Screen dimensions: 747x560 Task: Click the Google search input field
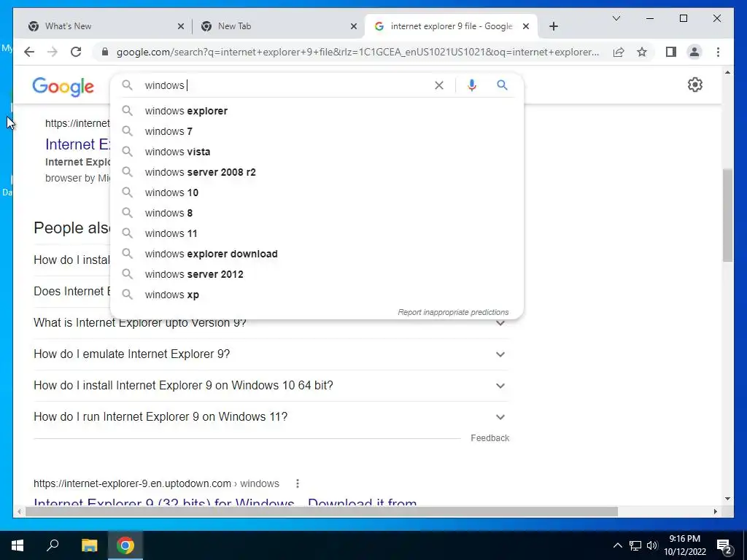(x=286, y=85)
